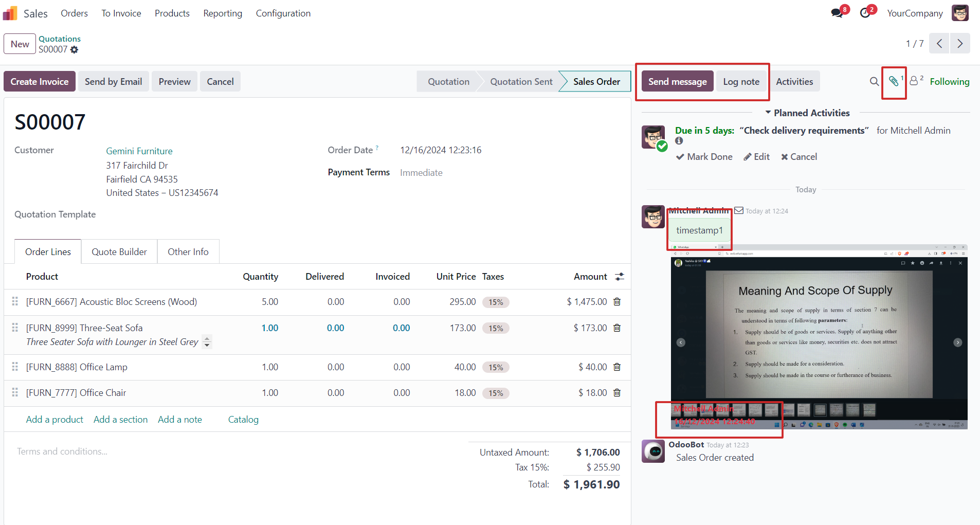Open attachments paperclip icon
Viewport: 980px width, 525px height.
tap(894, 81)
